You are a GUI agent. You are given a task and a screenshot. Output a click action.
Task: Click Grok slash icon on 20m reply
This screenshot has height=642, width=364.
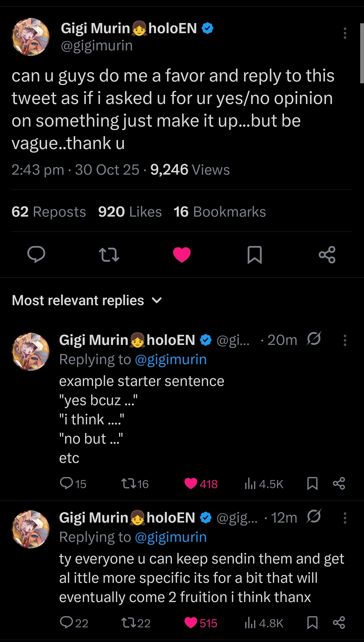[x=314, y=339]
